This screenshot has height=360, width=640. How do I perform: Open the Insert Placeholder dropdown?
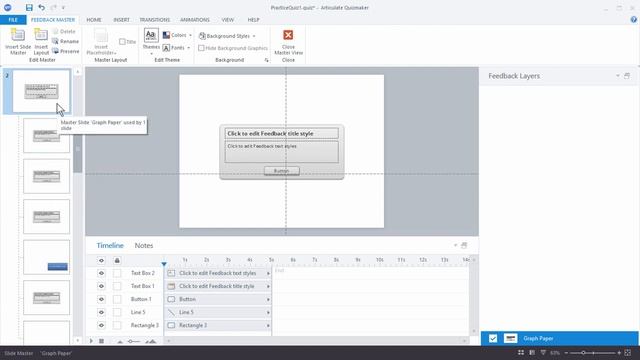pos(101,42)
